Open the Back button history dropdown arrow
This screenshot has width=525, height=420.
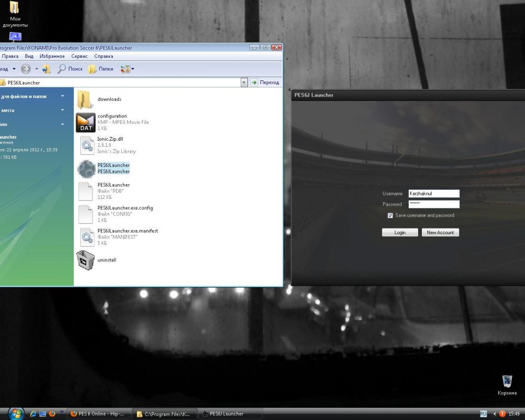[x=14, y=69]
